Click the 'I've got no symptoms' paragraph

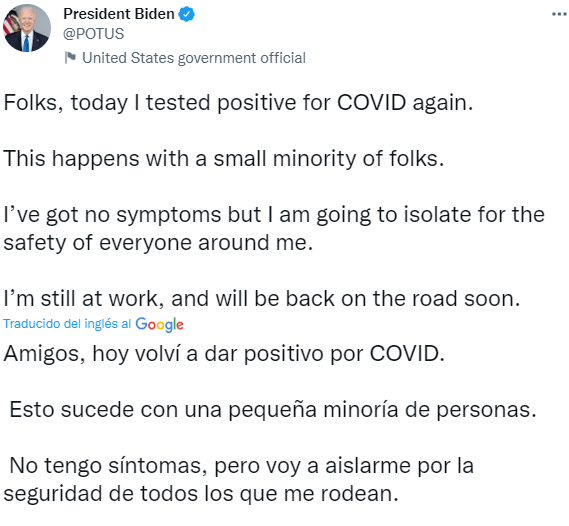(x=274, y=229)
